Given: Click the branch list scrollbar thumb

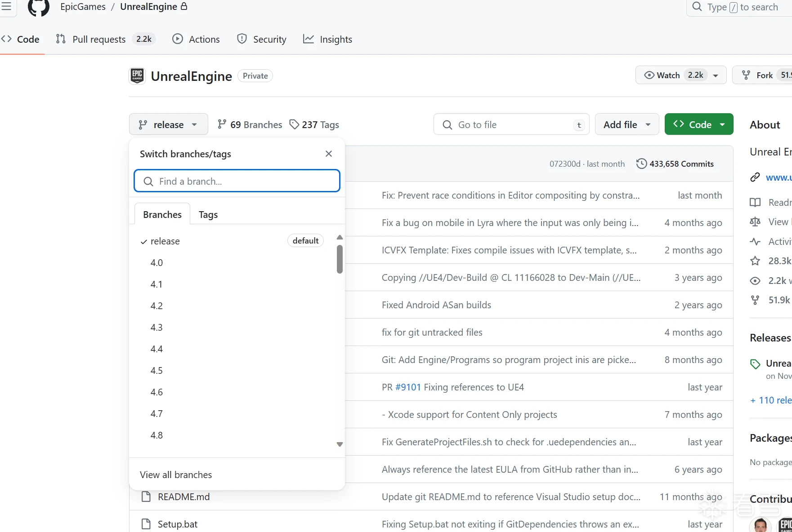Looking at the screenshot, I should coord(340,259).
